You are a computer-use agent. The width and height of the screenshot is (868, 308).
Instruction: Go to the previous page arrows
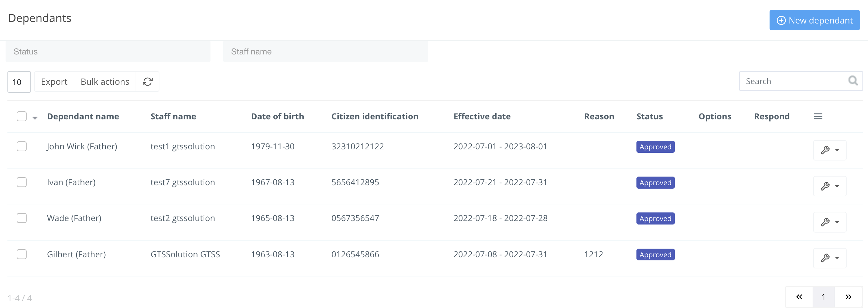point(799,297)
